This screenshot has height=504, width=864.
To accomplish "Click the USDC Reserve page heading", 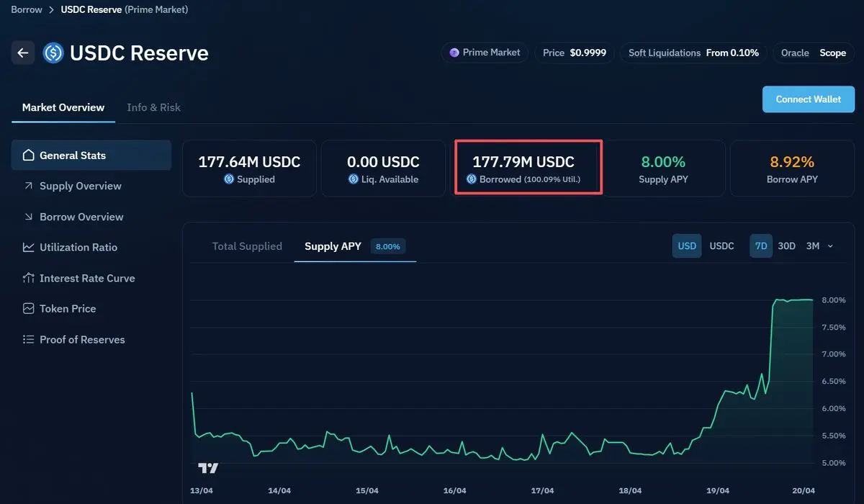I will [139, 53].
